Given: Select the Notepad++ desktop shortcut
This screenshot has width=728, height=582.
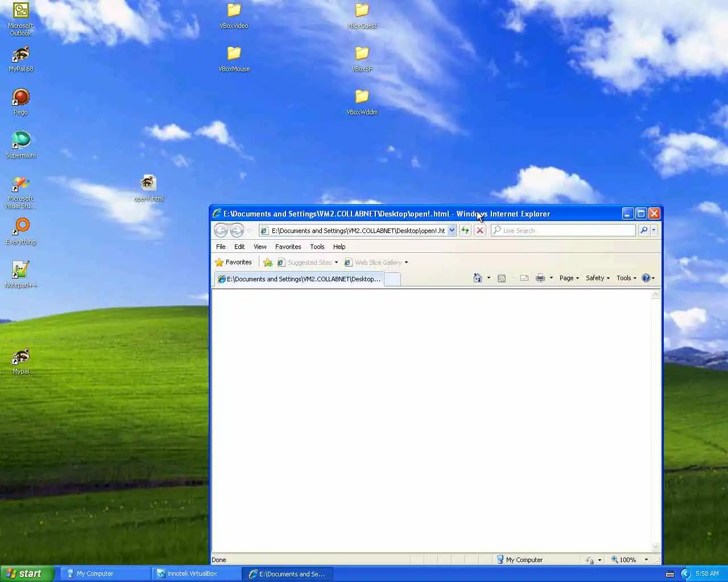Looking at the screenshot, I should coord(20,275).
